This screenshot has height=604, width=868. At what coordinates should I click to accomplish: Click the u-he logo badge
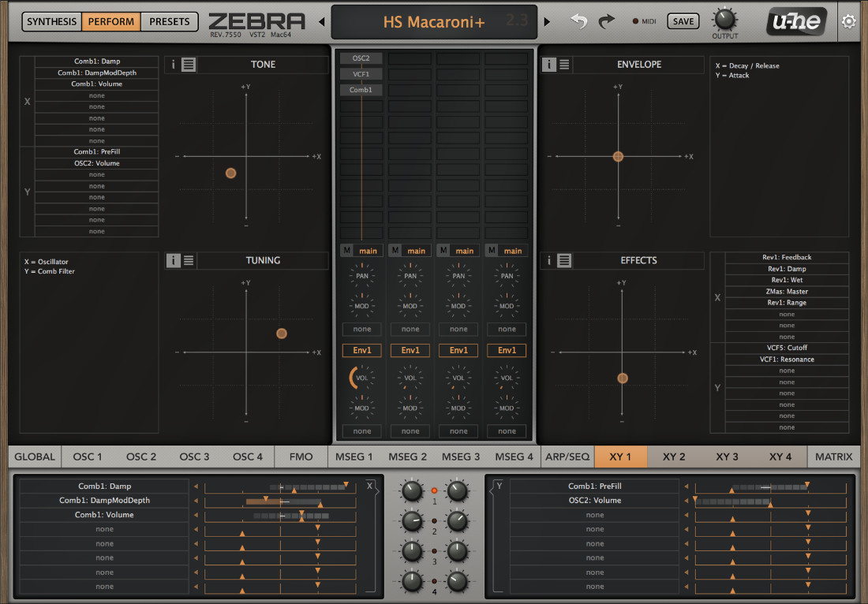coord(796,21)
